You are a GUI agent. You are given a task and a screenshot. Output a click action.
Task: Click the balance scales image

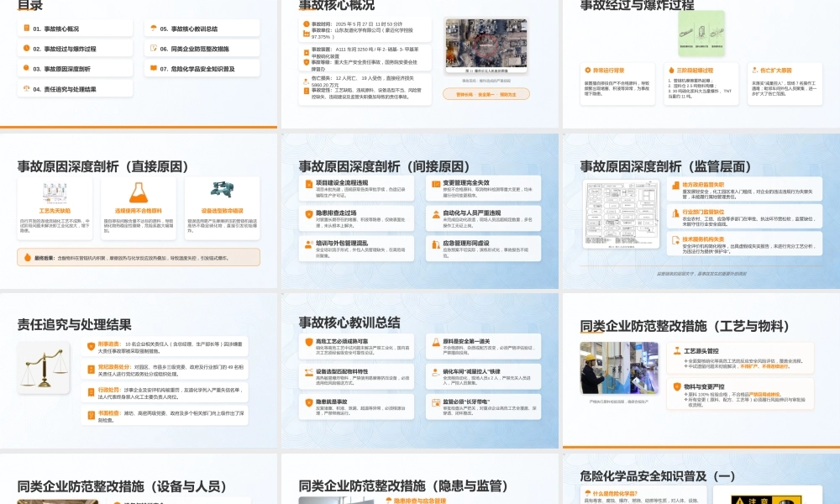(44, 367)
